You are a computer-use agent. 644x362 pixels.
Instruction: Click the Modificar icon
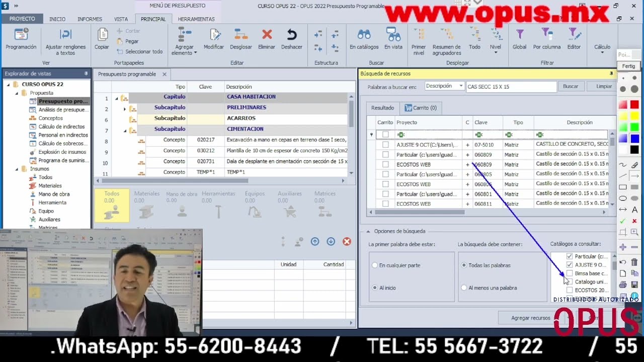coord(215,35)
